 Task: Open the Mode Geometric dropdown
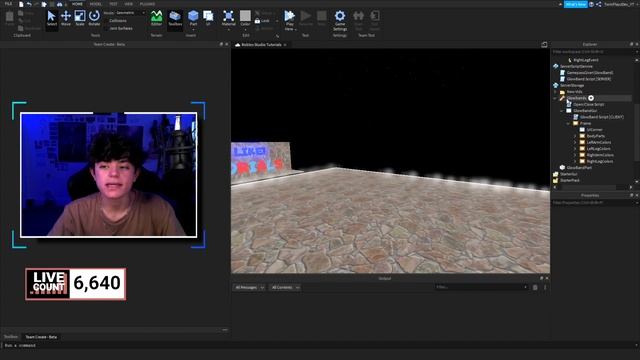[130, 13]
